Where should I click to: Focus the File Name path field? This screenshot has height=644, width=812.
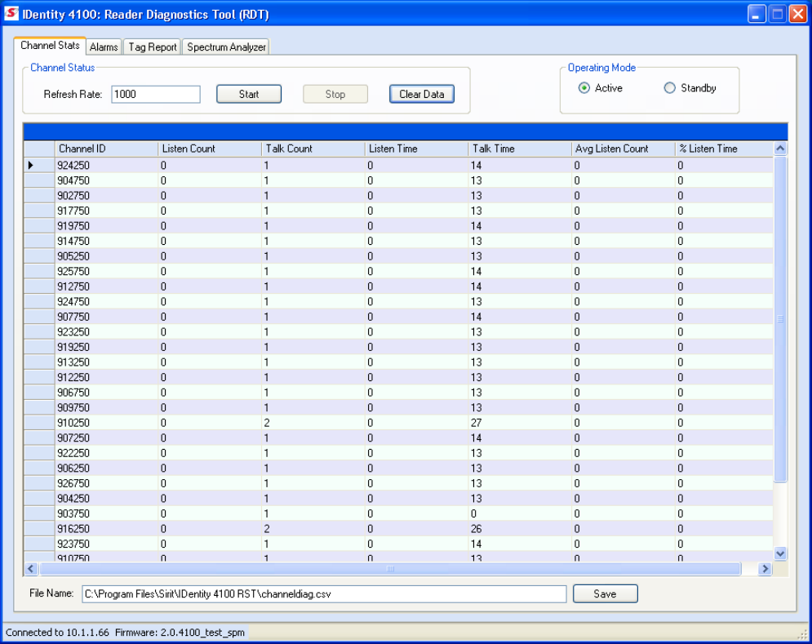324,593
